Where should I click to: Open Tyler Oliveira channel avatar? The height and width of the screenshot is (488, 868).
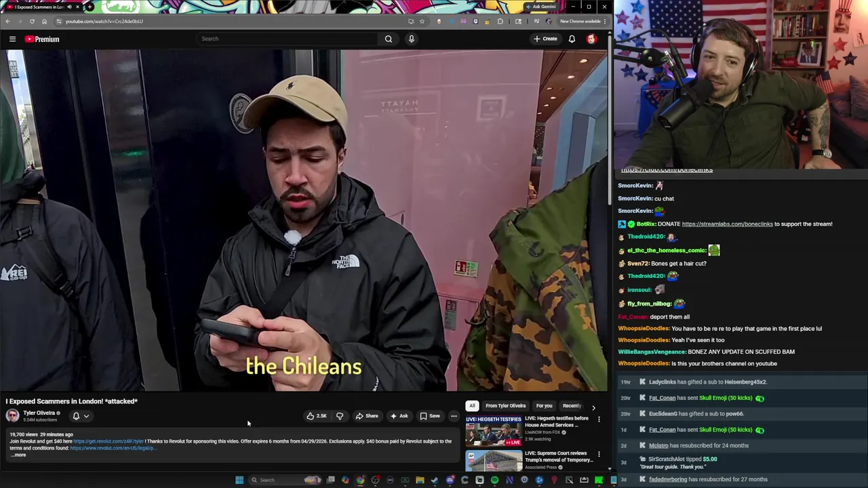click(x=13, y=416)
